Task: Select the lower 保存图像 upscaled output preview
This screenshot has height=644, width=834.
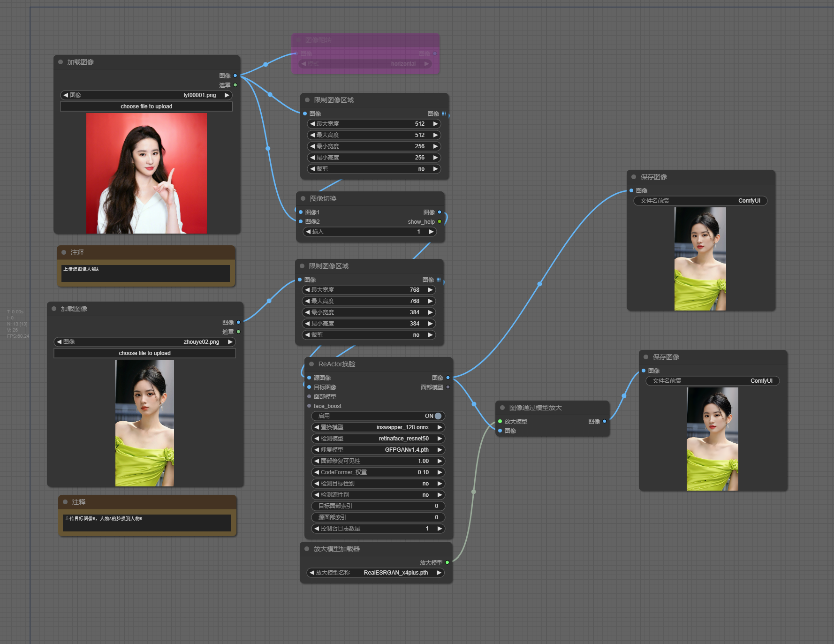Action: click(713, 439)
